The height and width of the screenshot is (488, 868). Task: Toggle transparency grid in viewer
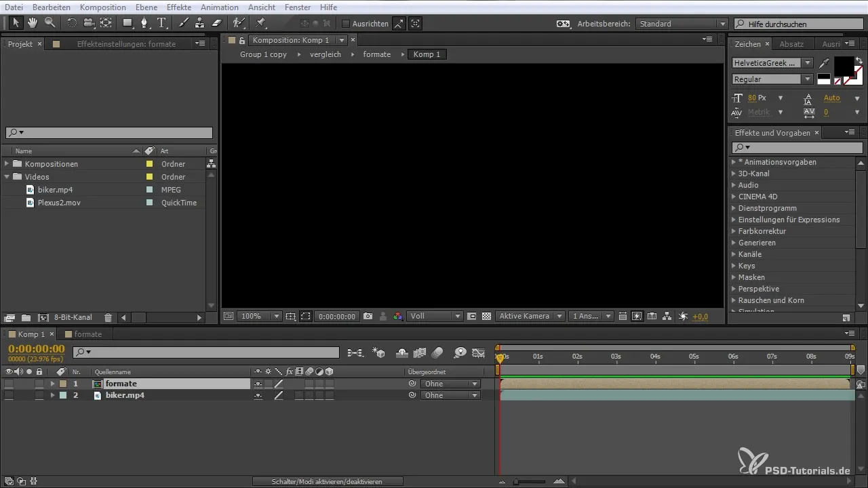pos(486,317)
